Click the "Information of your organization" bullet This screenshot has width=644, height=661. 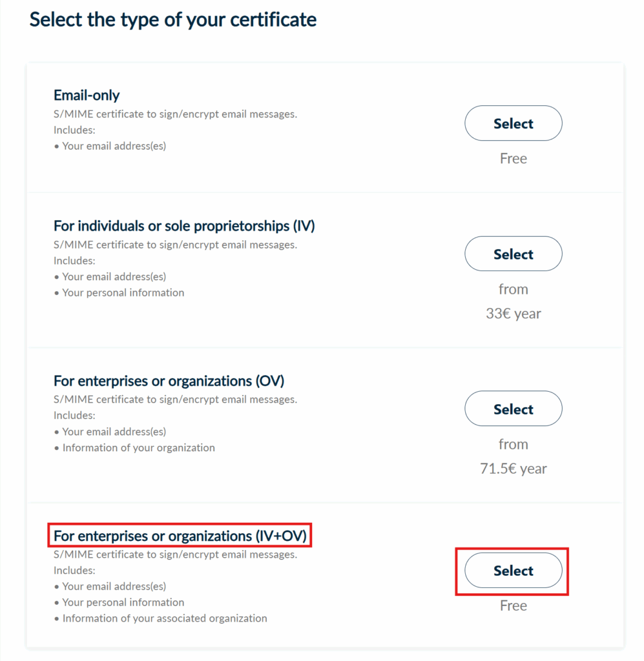[138, 447]
